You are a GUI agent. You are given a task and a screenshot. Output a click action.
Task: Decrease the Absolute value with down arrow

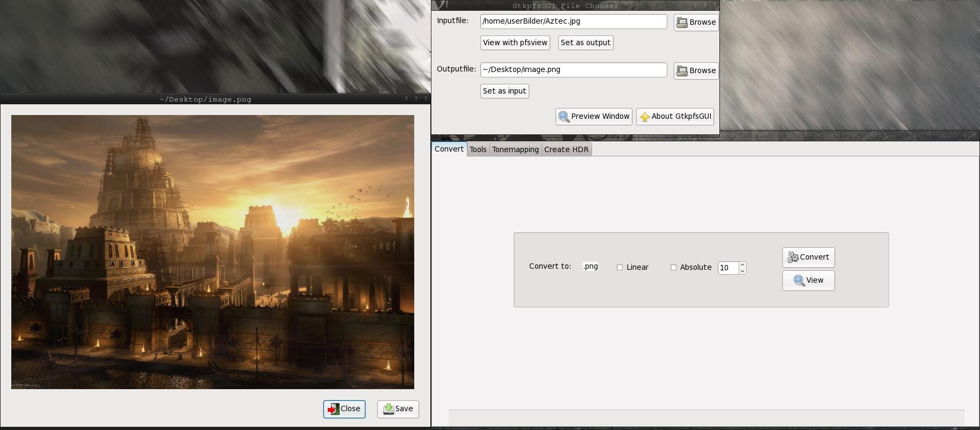(x=743, y=271)
